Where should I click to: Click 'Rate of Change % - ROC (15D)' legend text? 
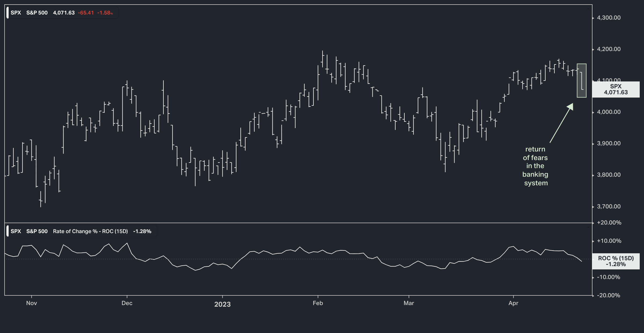point(90,231)
